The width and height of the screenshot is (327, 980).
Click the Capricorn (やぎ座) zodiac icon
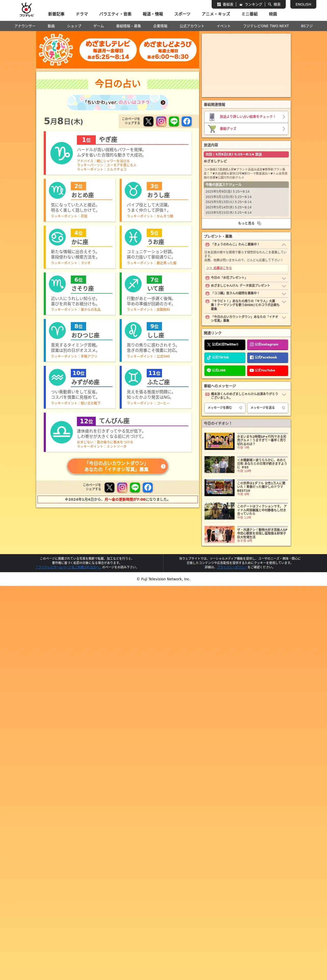[x=62, y=153]
